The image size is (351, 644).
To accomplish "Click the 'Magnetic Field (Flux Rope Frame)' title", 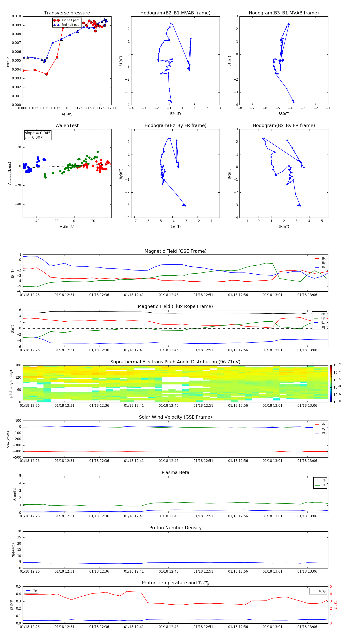I will pyautogui.click(x=175, y=307).
